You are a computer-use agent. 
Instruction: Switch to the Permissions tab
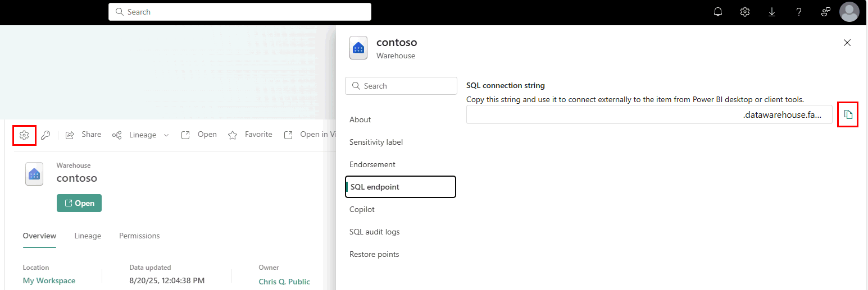[139, 236]
